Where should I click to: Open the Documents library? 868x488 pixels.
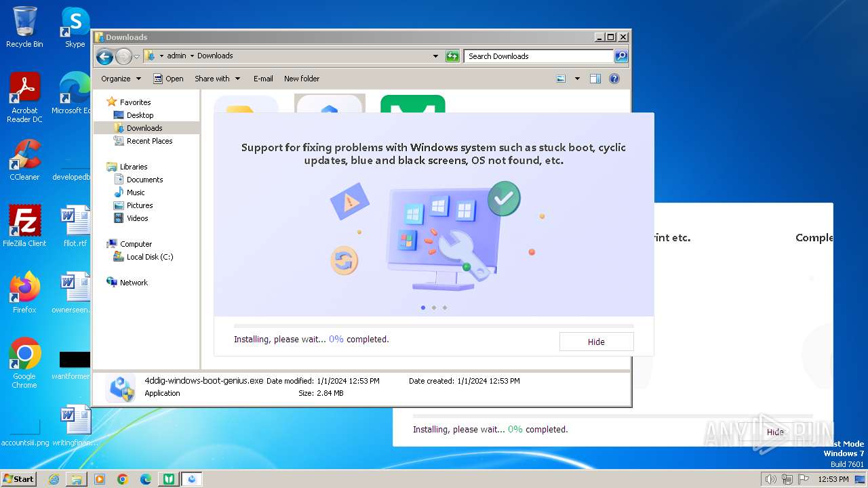(144, 180)
